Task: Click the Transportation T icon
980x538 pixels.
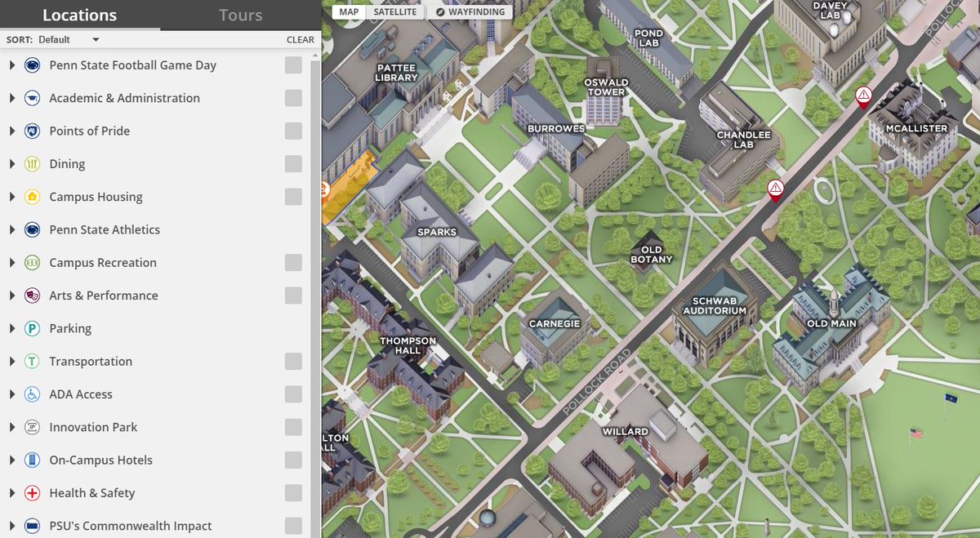Action: [x=33, y=362]
